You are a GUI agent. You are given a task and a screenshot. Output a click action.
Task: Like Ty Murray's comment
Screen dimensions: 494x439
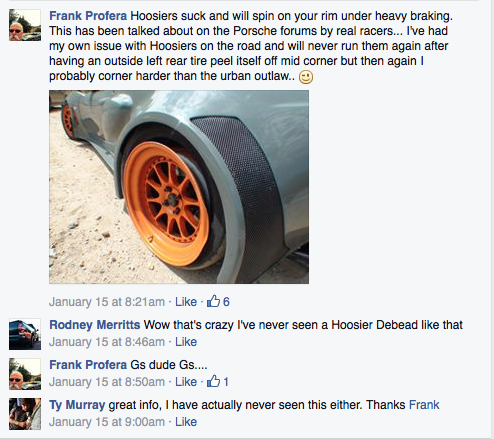click(186, 422)
